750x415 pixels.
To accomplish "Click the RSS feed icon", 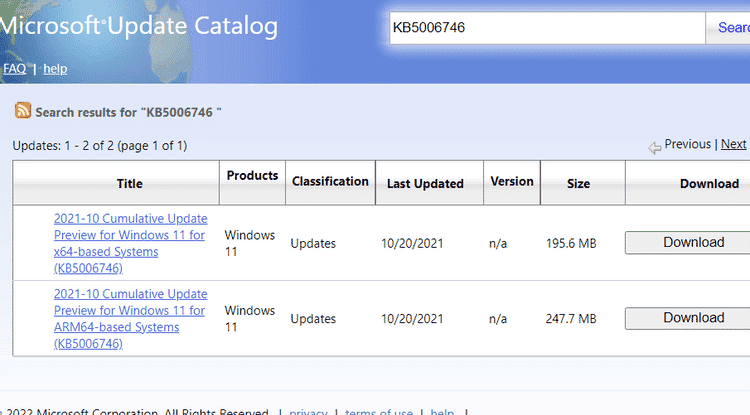I will point(22,110).
